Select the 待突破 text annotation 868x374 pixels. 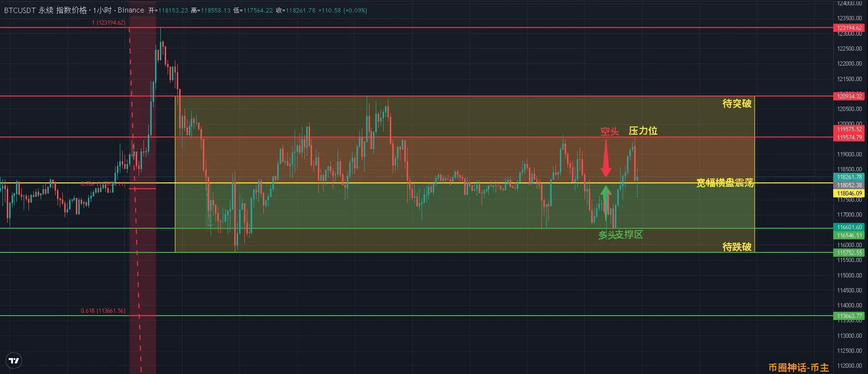(x=737, y=103)
